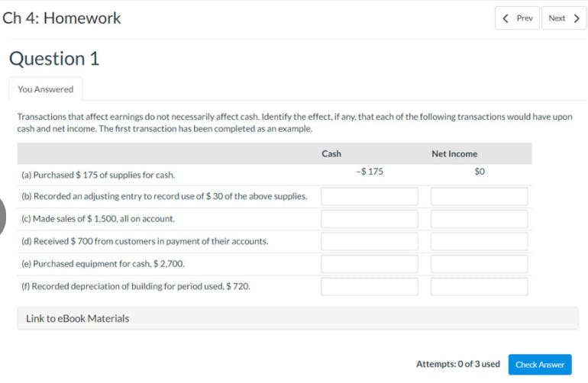Image resolution: width=588 pixels, height=383 pixels.
Task: Go to the previous question with Prev
Action: click(519, 18)
